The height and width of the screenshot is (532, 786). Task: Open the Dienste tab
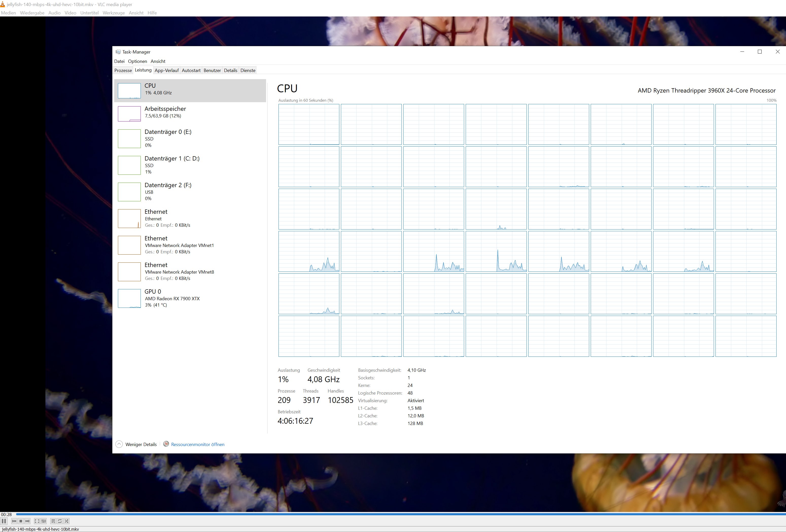[248, 70]
